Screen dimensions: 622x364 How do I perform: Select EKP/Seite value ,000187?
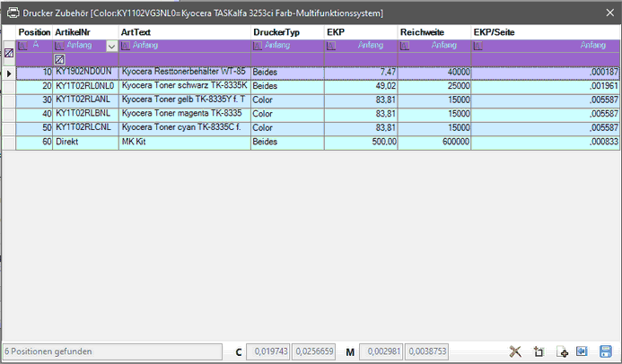(546, 72)
